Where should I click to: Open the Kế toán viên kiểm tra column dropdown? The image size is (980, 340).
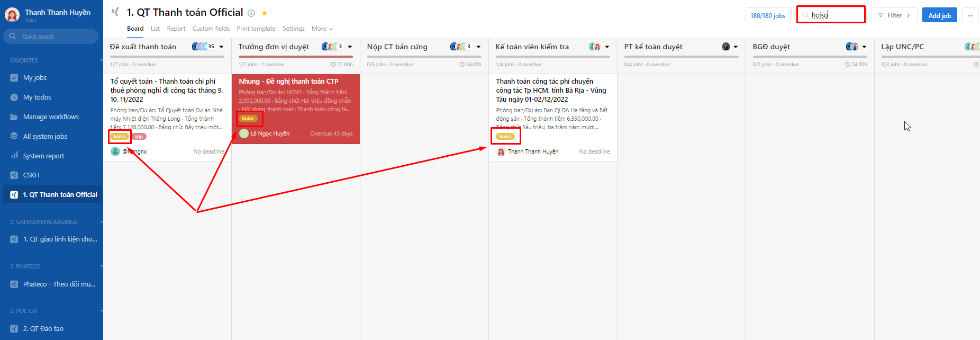607,47
